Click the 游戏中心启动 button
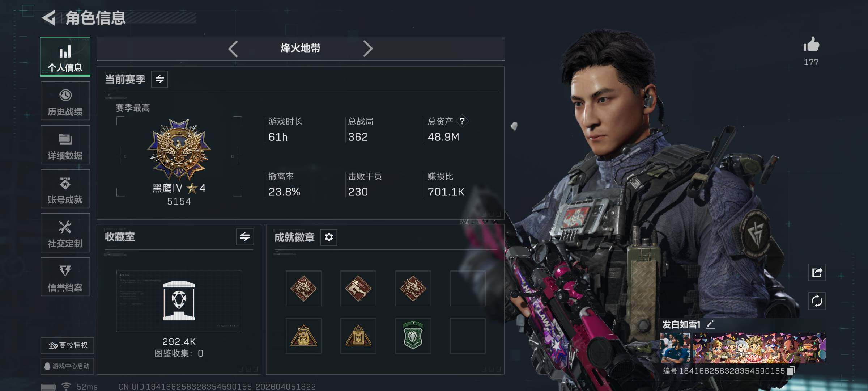Image resolution: width=868 pixels, height=391 pixels. pyautogui.click(x=67, y=366)
